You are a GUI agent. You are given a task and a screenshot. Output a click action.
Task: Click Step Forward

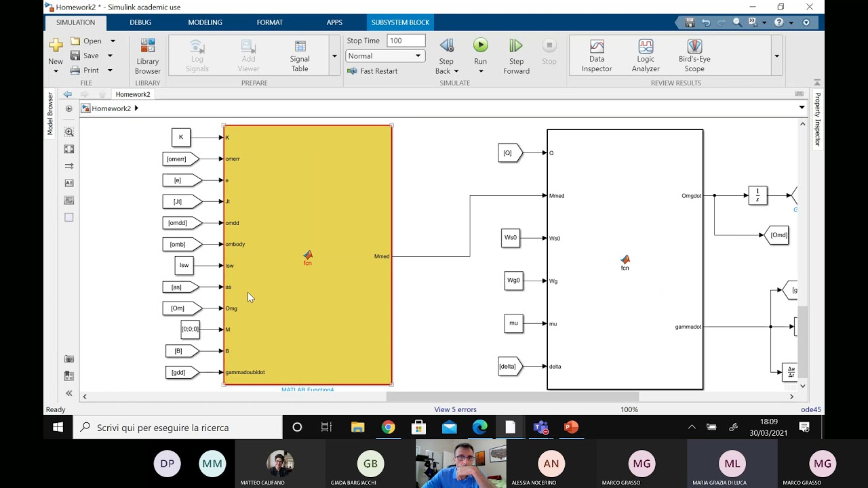(x=516, y=57)
